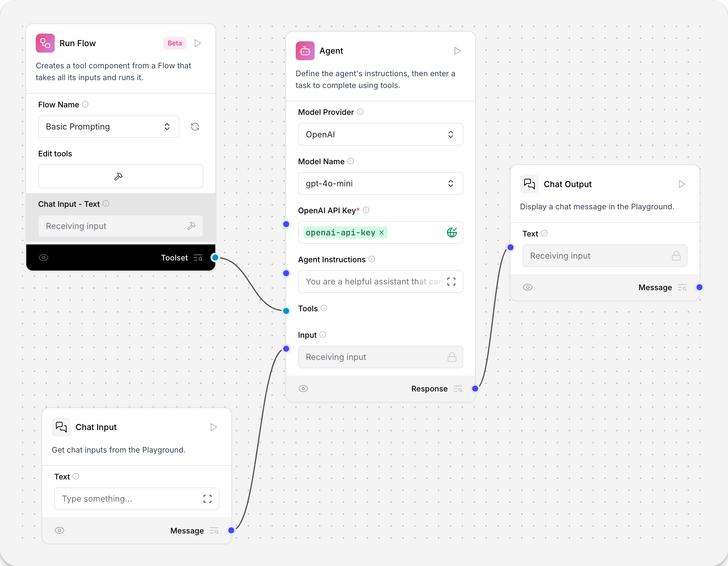Viewport: 728px width, 566px height.
Task: Toggle visibility eye icon on Agent node
Action: click(304, 389)
